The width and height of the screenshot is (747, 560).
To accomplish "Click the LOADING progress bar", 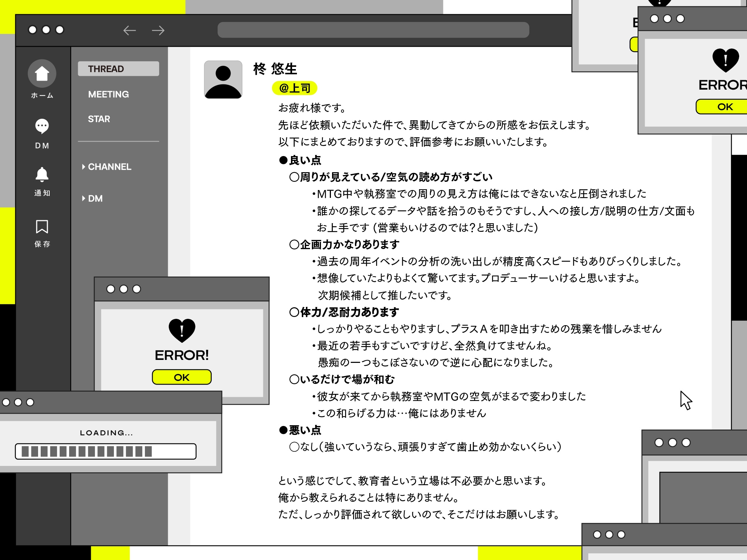I will pos(106,451).
